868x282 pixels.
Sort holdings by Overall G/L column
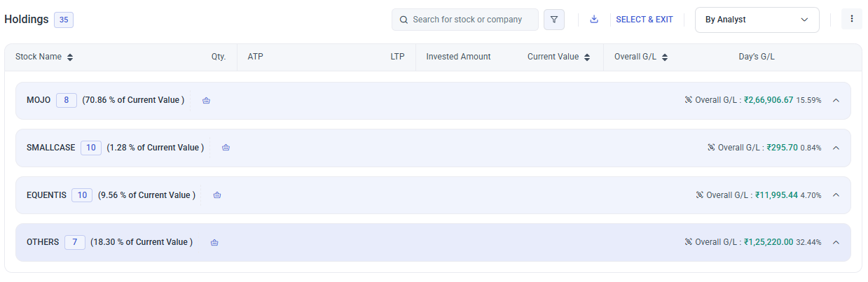665,57
